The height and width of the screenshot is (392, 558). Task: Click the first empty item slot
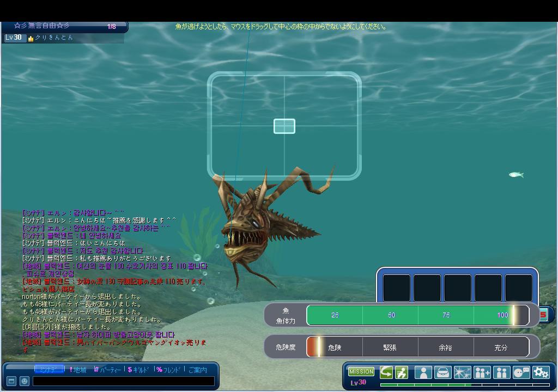(x=397, y=288)
